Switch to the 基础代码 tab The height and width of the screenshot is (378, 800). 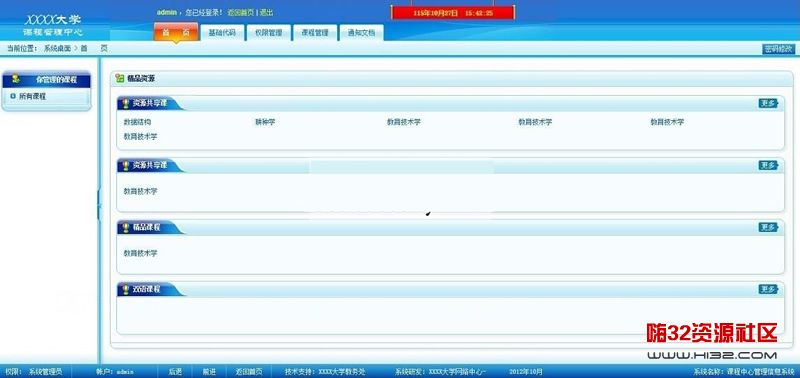[x=222, y=33]
